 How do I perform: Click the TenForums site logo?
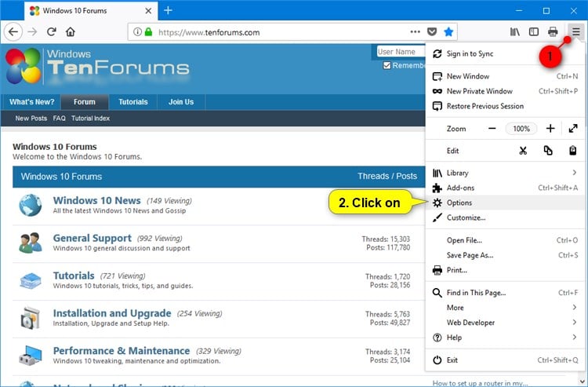(x=97, y=66)
